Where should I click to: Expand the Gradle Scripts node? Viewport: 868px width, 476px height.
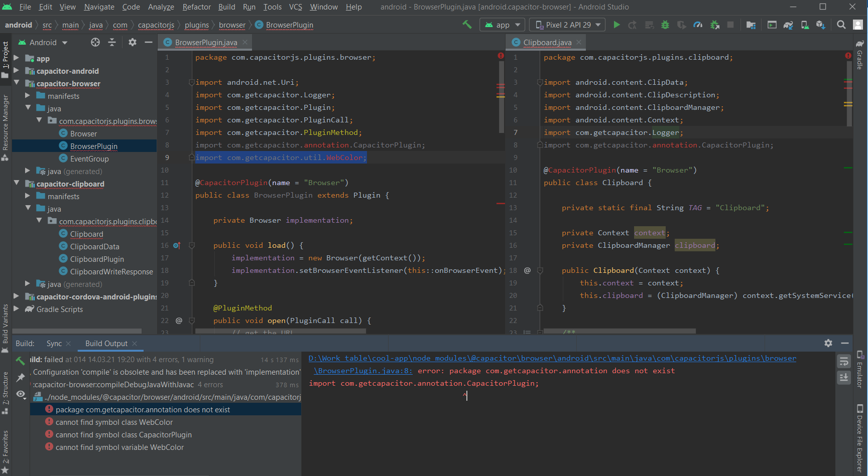click(16, 309)
